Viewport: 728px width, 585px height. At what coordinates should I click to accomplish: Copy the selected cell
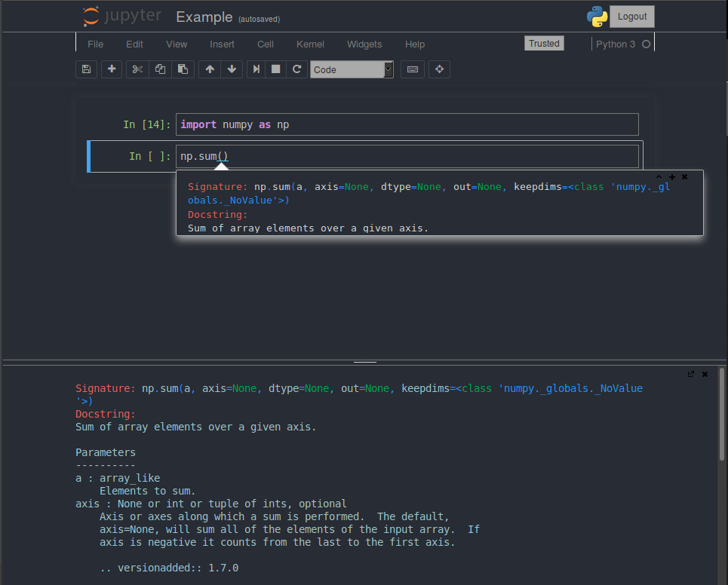pos(160,69)
